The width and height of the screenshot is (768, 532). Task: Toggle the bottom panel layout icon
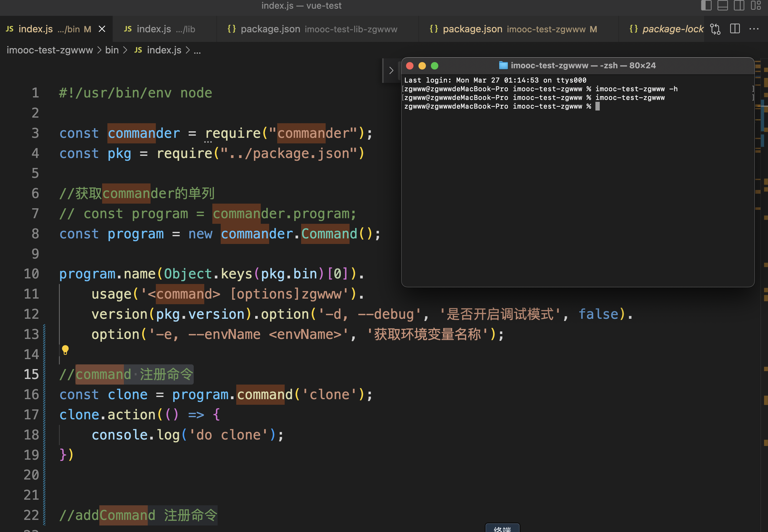722,6
